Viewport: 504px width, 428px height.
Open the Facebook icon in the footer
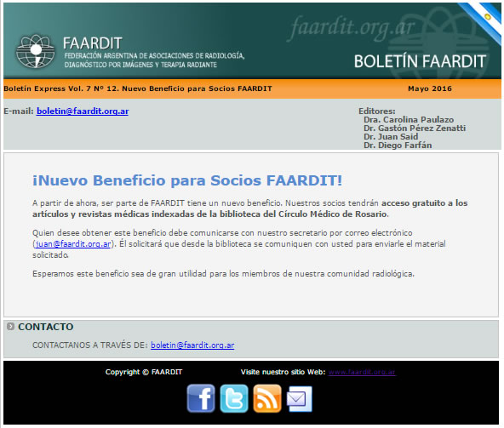coord(201,398)
